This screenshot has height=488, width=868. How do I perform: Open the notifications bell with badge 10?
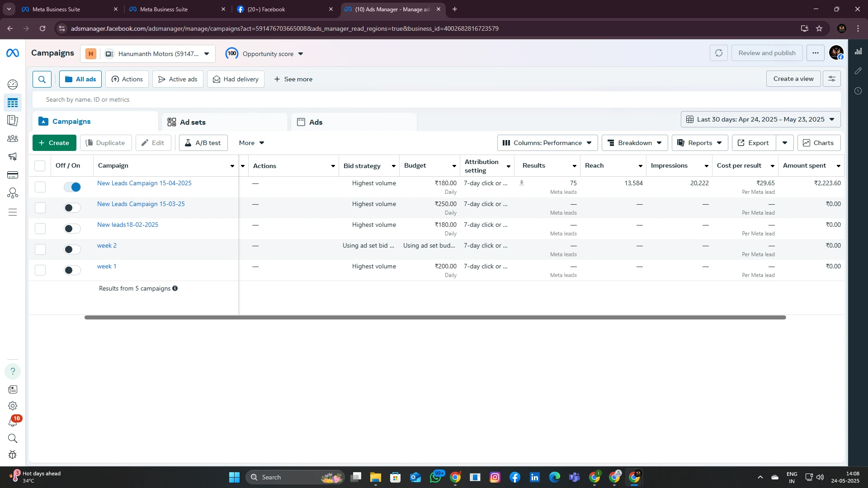pos(13,422)
